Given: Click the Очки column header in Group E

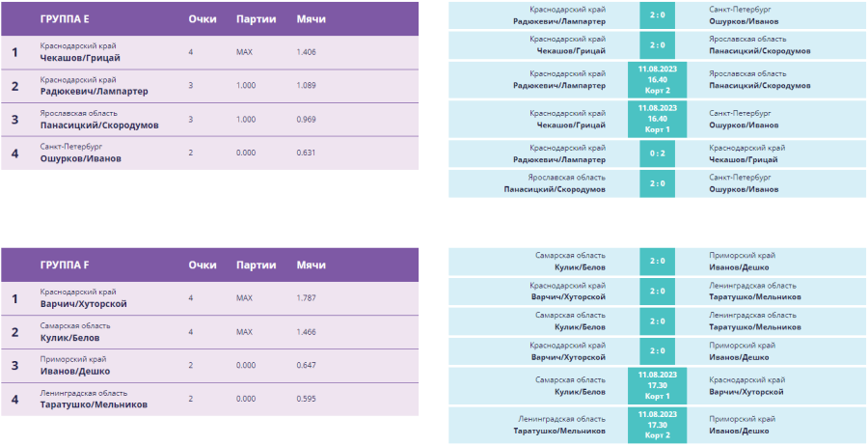Looking at the screenshot, I should [x=203, y=19].
